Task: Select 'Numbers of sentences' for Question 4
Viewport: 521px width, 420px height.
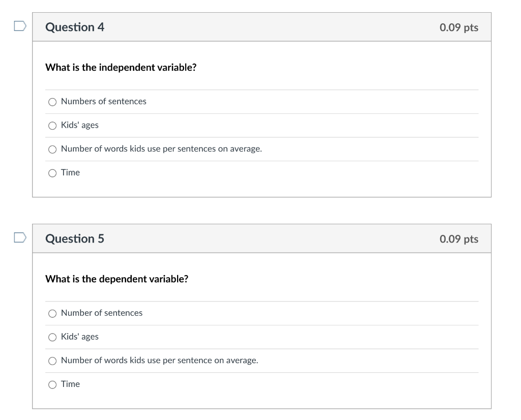Action: pos(52,102)
